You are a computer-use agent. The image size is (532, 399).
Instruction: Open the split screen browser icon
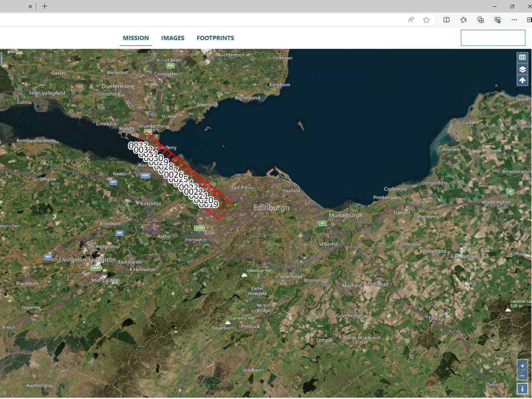click(x=446, y=20)
